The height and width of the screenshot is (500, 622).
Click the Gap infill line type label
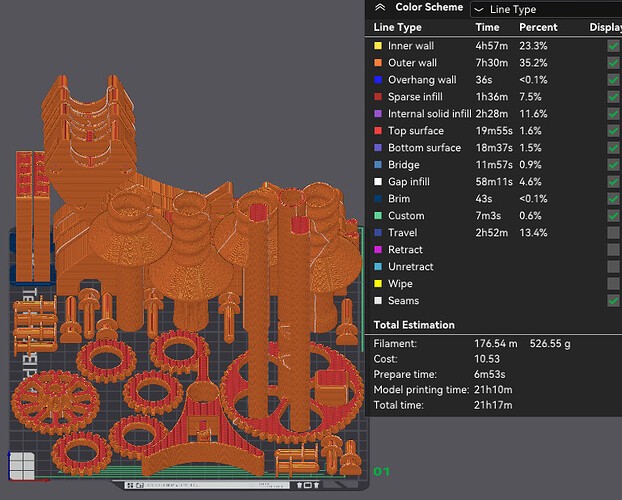click(409, 182)
